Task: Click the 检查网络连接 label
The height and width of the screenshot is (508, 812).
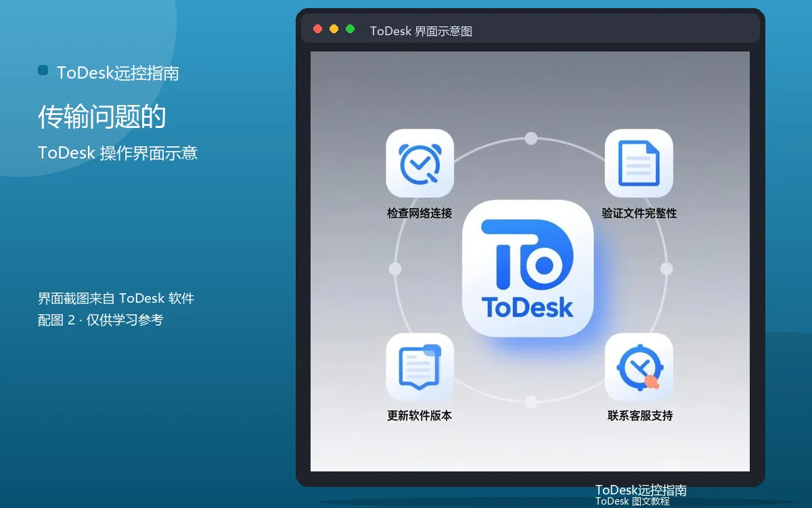Action: coord(420,213)
